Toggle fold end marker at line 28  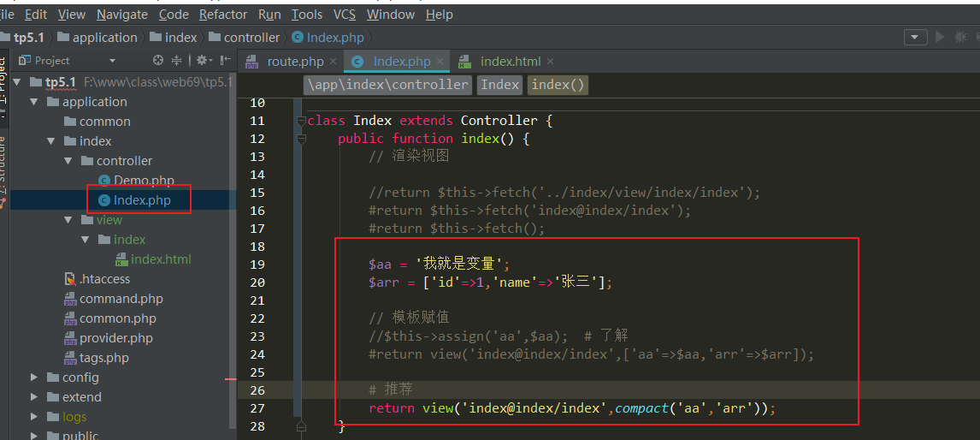click(301, 426)
